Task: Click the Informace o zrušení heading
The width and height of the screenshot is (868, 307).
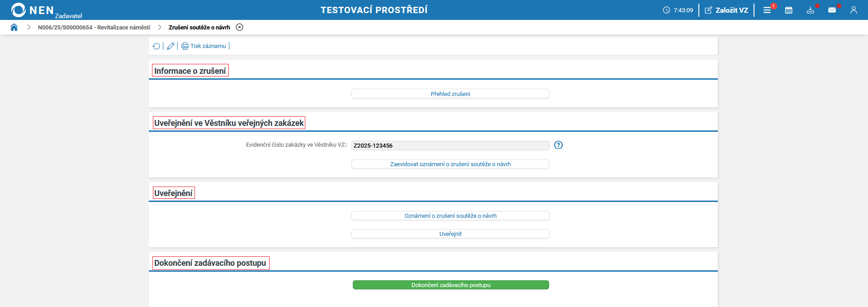Action: coord(190,71)
